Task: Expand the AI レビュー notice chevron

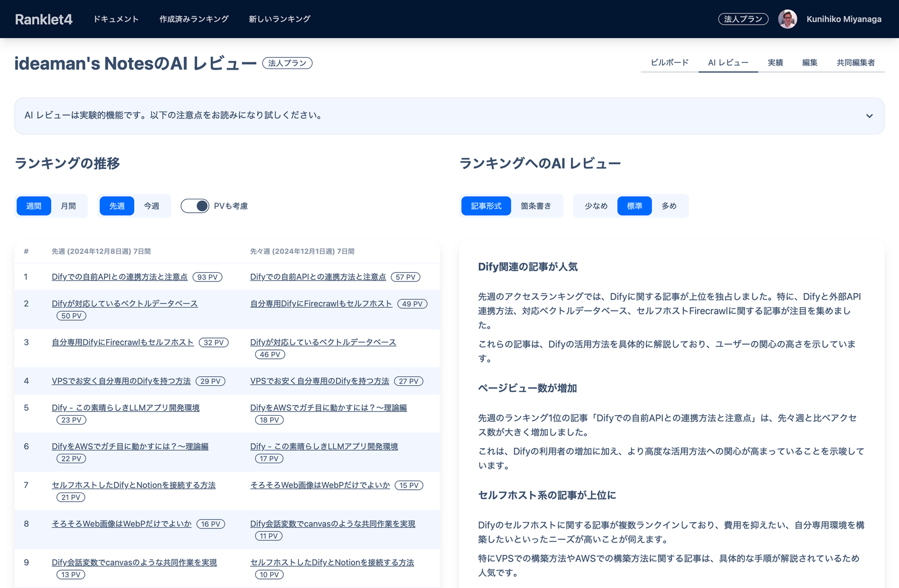Action: point(869,116)
